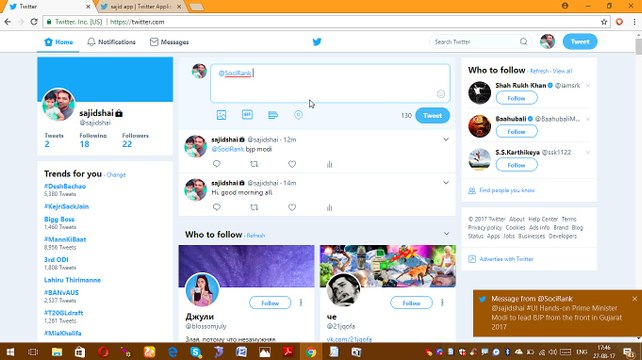Click into the tweet compose text box

click(x=330, y=83)
